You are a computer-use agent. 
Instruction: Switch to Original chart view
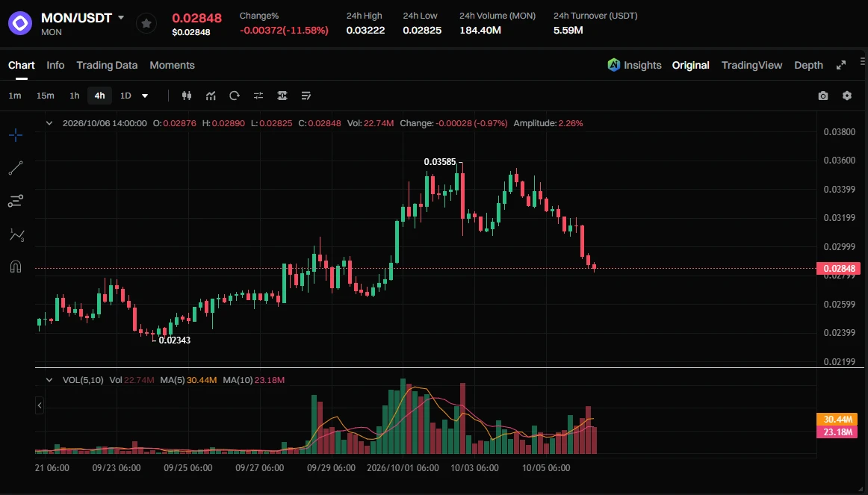coord(690,65)
